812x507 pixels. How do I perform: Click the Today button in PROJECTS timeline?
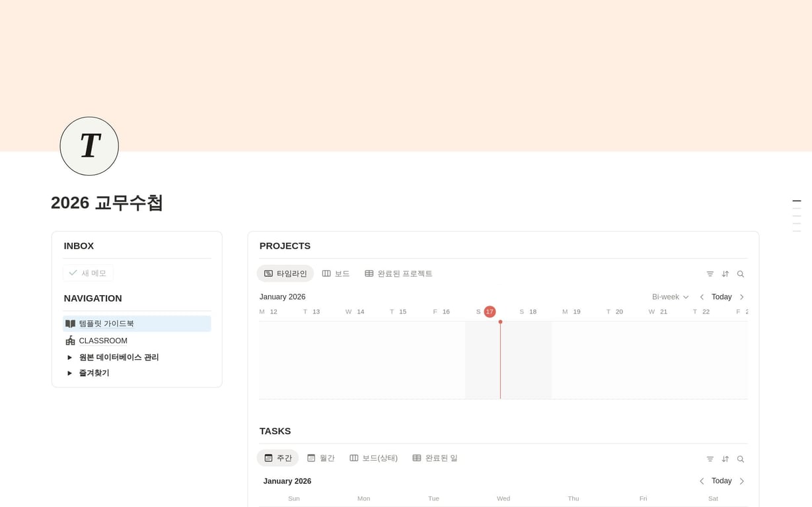(721, 296)
